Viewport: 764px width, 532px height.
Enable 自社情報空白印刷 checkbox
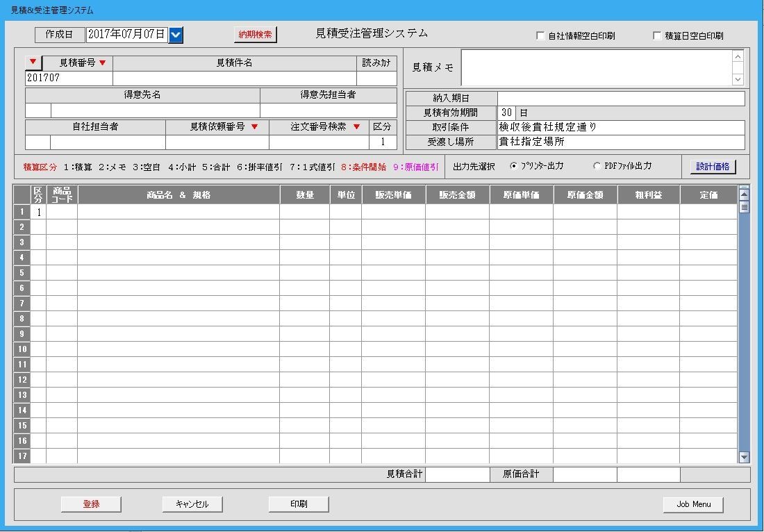[x=540, y=35]
